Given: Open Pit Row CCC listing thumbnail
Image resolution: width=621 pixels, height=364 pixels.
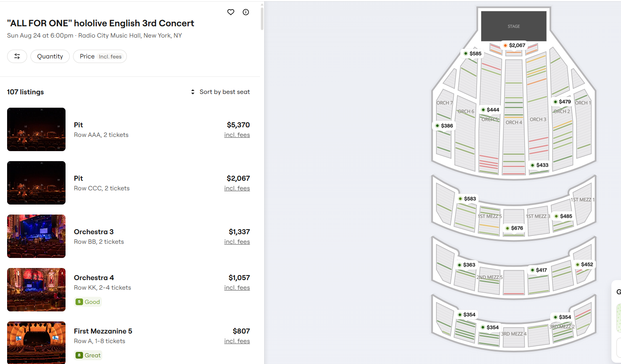Looking at the screenshot, I should pos(36,183).
